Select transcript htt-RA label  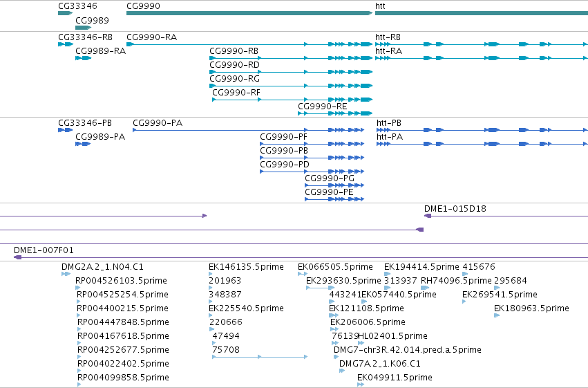388,51
